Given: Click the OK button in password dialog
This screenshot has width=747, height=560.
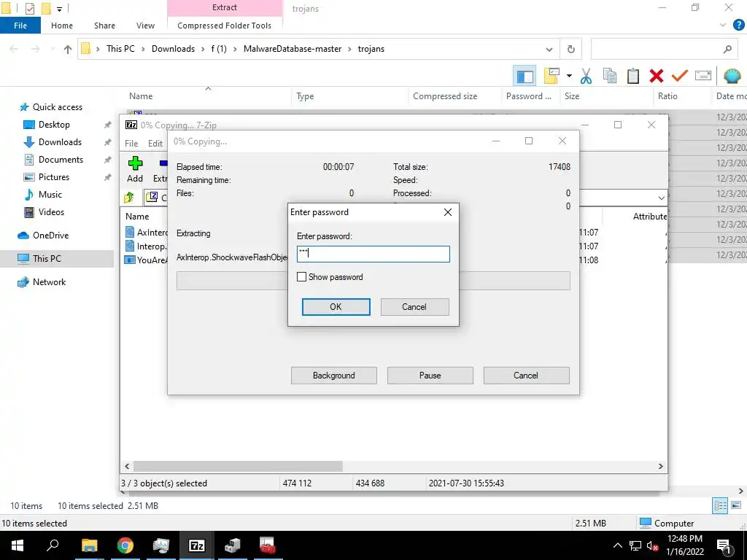Looking at the screenshot, I should (x=336, y=307).
